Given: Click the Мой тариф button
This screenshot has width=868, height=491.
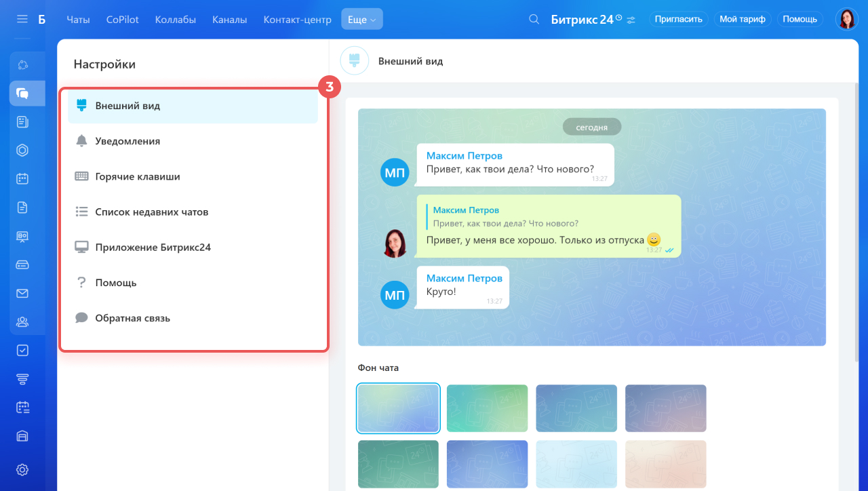Looking at the screenshot, I should point(743,19).
